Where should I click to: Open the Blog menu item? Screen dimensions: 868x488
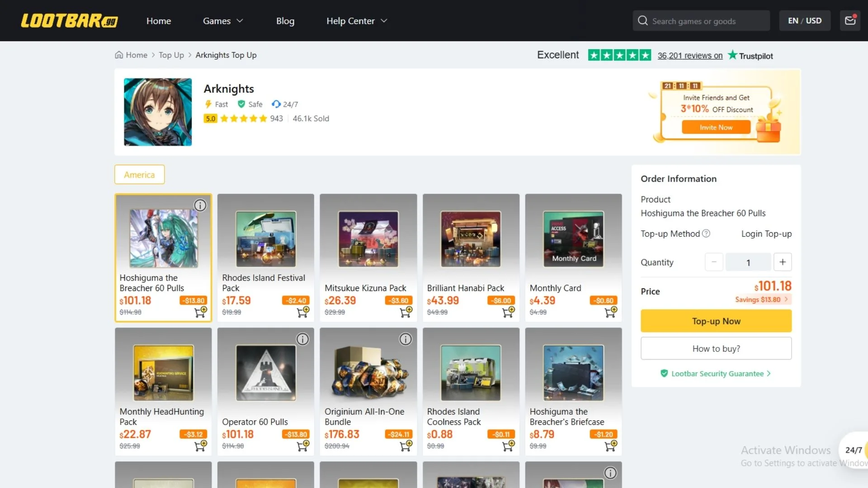click(285, 21)
